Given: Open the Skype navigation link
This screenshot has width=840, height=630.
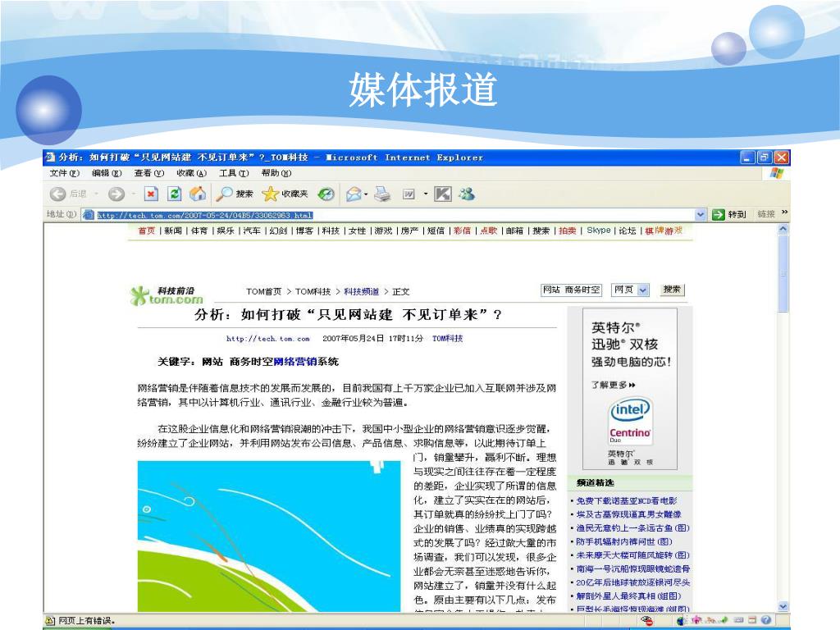Looking at the screenshot, I should pos(598,231).
